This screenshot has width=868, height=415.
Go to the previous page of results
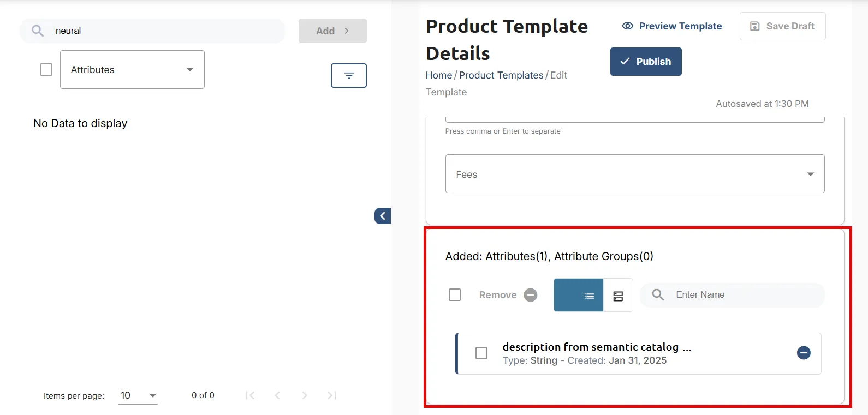pyautogui.click(x=277, y=395)
